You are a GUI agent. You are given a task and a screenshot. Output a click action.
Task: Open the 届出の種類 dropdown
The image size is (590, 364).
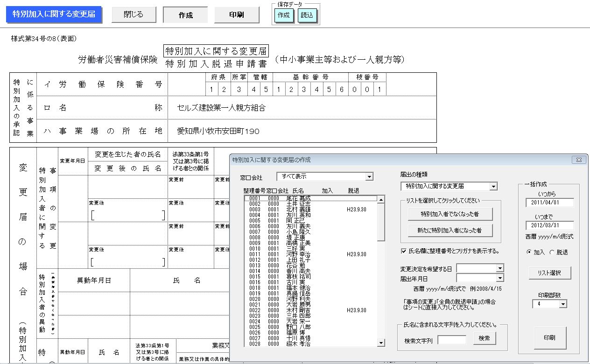[x=493, y=186]
